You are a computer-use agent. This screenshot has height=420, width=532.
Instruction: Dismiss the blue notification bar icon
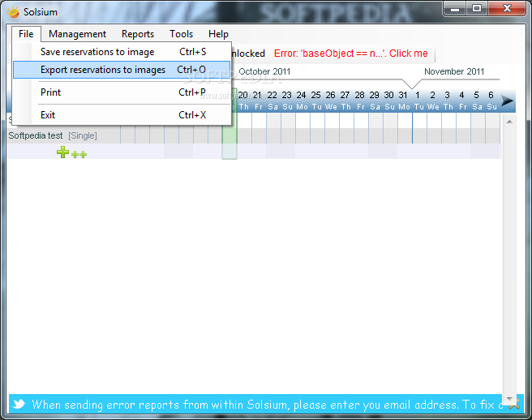[514, 404]
